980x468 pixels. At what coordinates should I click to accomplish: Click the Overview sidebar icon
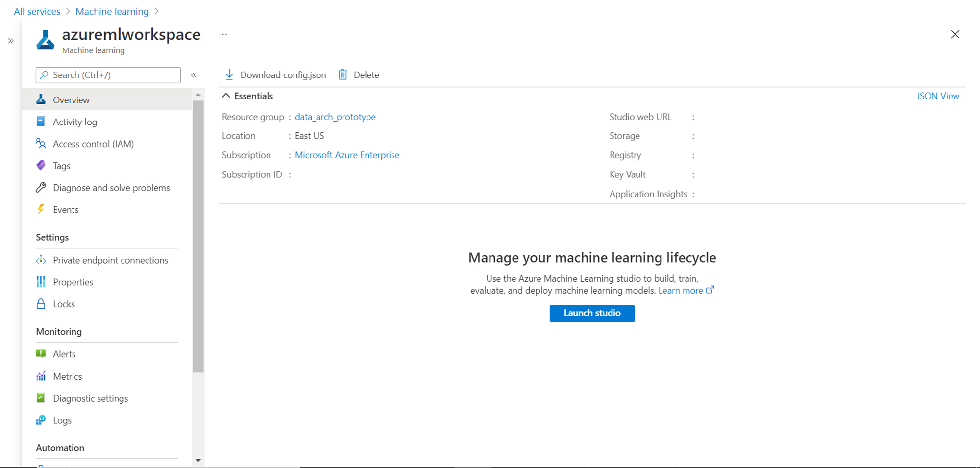[41, 99]
